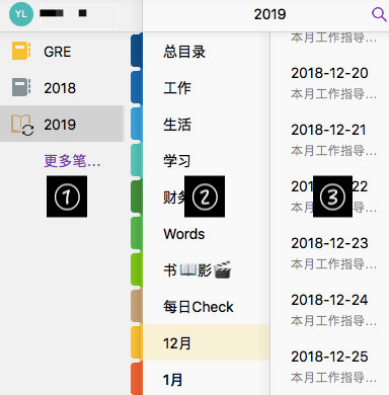Open the 学习 section

[206, 161]
